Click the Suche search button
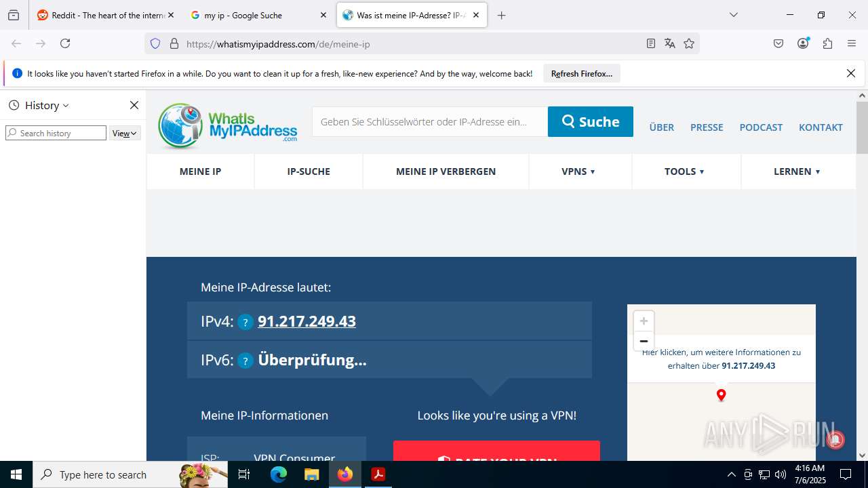The image size is (868, 488). [x=591, y=121]
